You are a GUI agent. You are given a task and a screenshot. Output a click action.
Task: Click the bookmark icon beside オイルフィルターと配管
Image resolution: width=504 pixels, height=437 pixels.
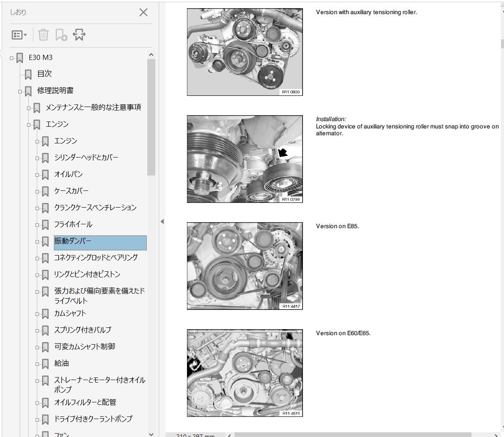[45, 403]
